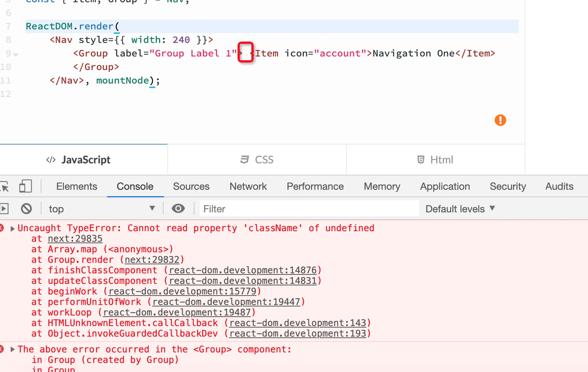Click the orange warning exclamation icon
The image size is (588, 372).
(500, 120)
